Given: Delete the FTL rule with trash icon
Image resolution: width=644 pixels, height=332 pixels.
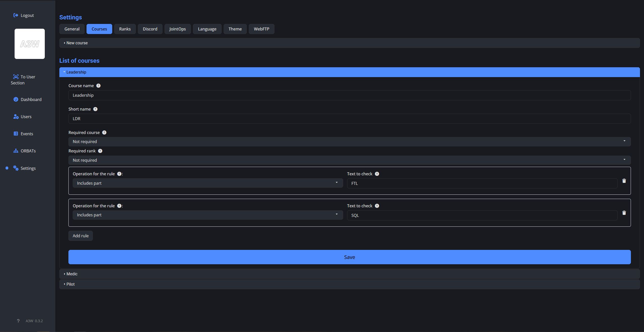Looking at the screenshot, I should (x=624, y=181).
